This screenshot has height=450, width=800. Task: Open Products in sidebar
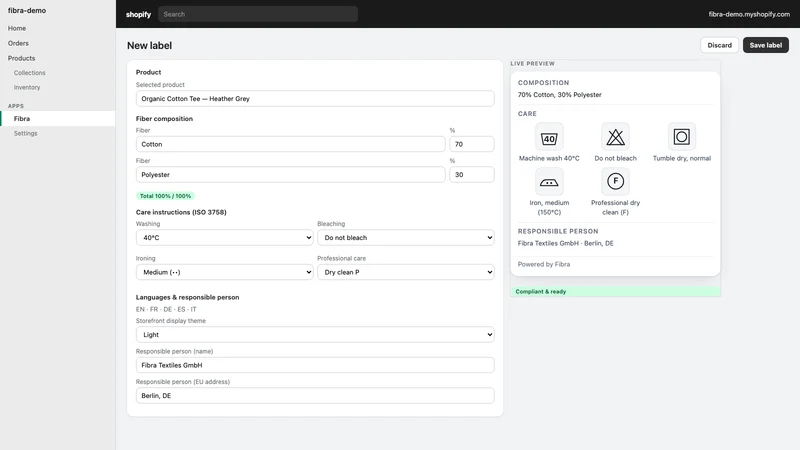point(21,58)
